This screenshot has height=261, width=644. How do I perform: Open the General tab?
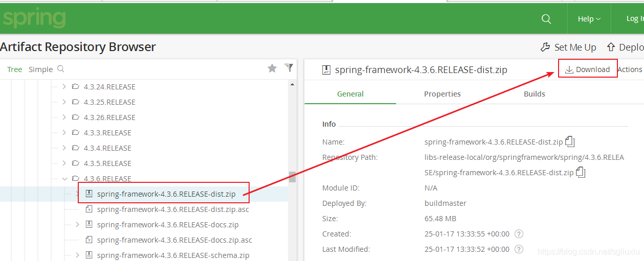click(x=350, y=94)
